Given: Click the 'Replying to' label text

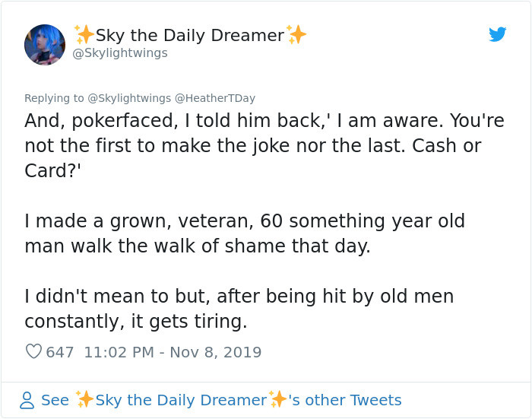Looking at the screenshot, I should (54, 98).
